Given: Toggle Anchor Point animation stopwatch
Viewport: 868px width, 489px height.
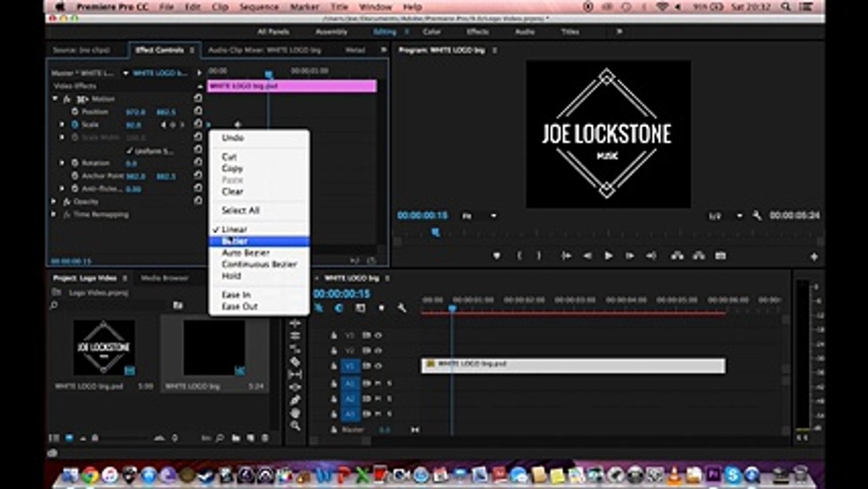Looking at the screenshot, I should (x=75, y=177).
